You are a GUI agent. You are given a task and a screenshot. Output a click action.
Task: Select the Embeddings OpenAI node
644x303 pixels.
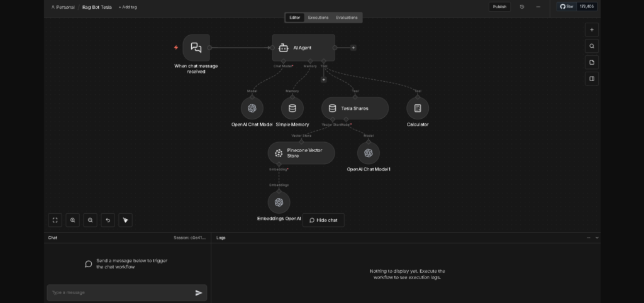[x=279, y=202]
